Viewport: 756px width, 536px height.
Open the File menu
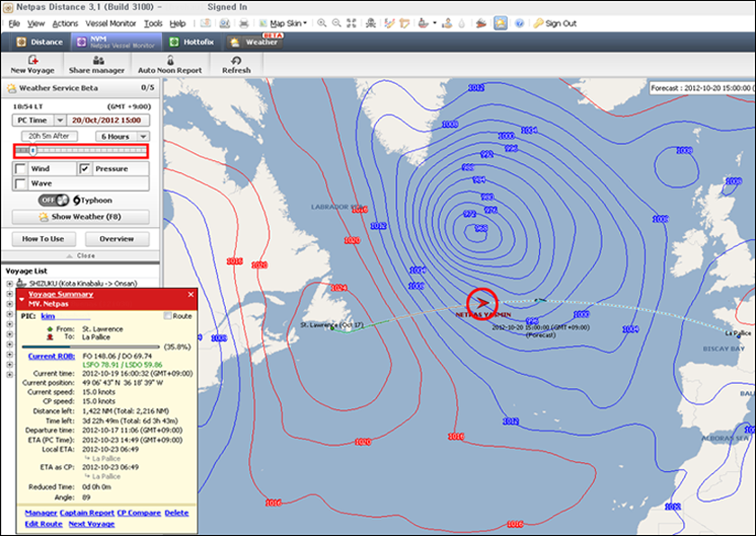pos(14,23)
